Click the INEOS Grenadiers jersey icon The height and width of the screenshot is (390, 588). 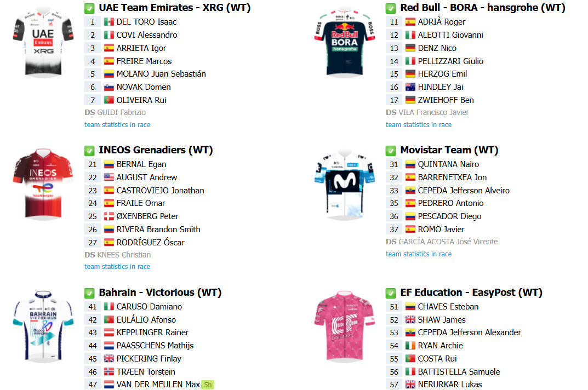coord(43,182)
